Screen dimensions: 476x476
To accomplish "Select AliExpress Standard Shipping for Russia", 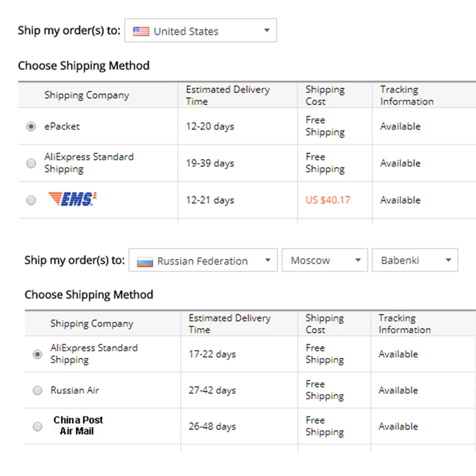I will [x=38, y=354].
